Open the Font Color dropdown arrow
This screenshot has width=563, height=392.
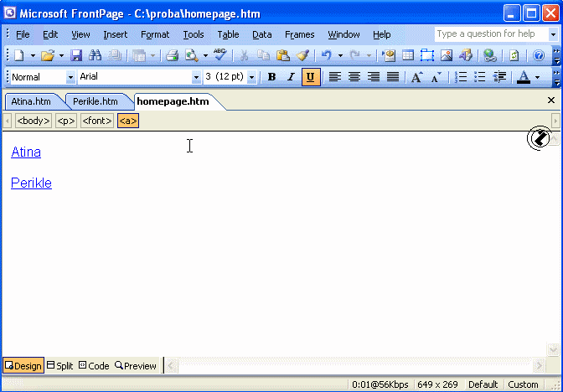(538, 77)
